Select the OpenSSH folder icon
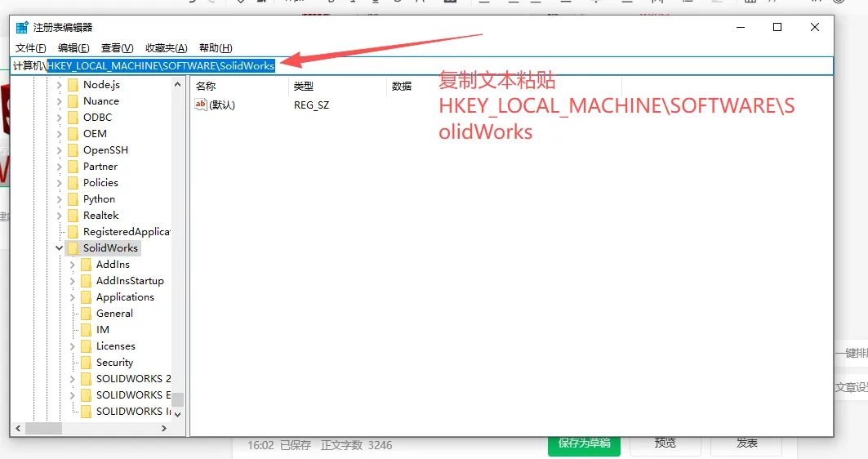The height and width of the screenshot is (459, 868). tap(73, 150)
